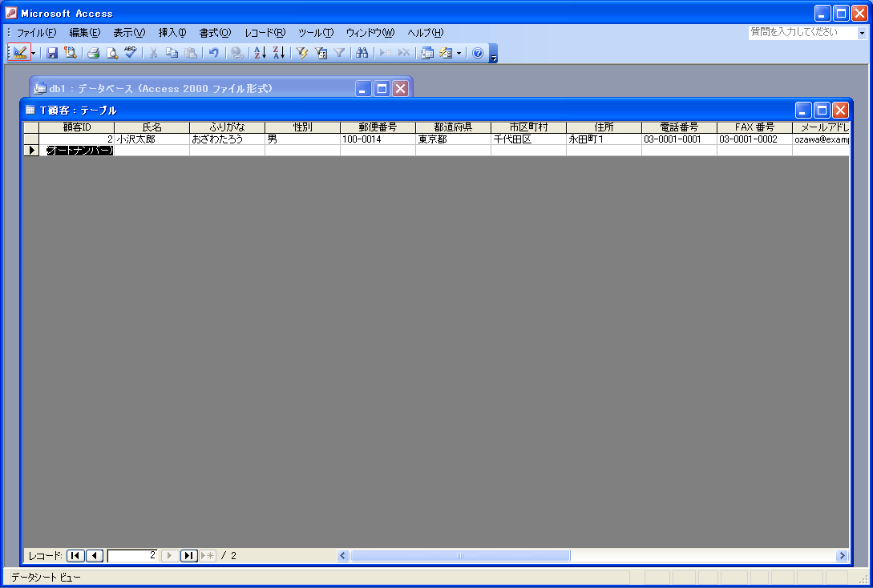
Task: Click the File Search icon
Action: 71,53
